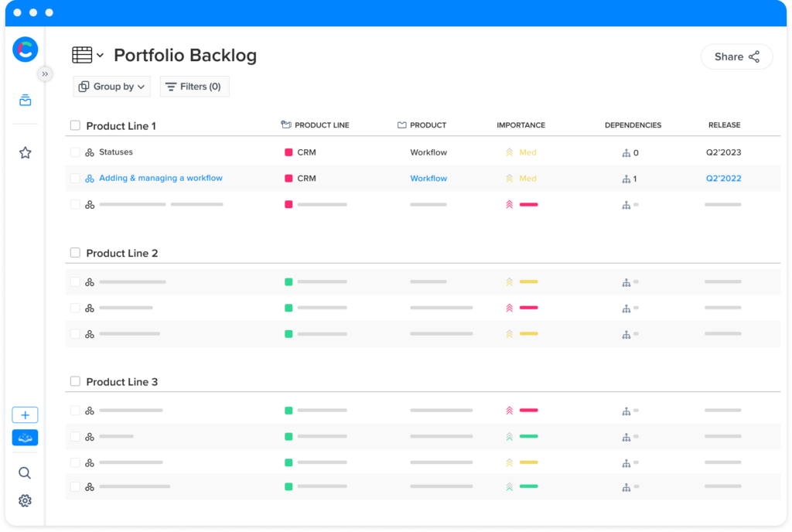Check the Product Line 1 group checkbox

click(75, 125)
